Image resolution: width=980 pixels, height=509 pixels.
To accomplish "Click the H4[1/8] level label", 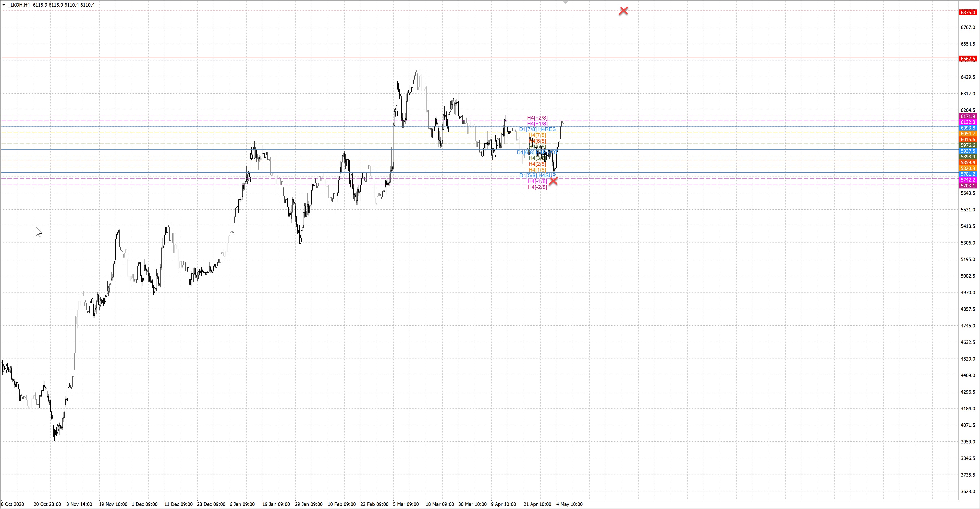I will 537,170.
